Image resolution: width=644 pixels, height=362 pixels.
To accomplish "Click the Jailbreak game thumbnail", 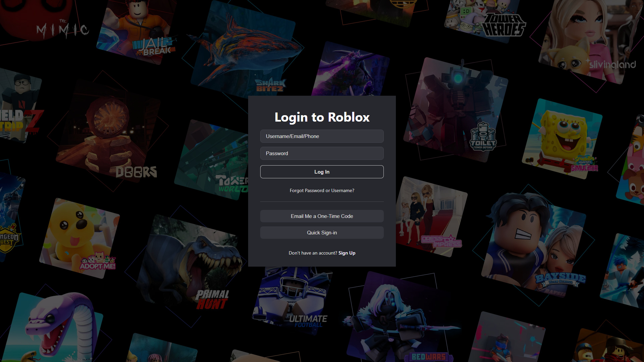I will click(x=136, y=32).
